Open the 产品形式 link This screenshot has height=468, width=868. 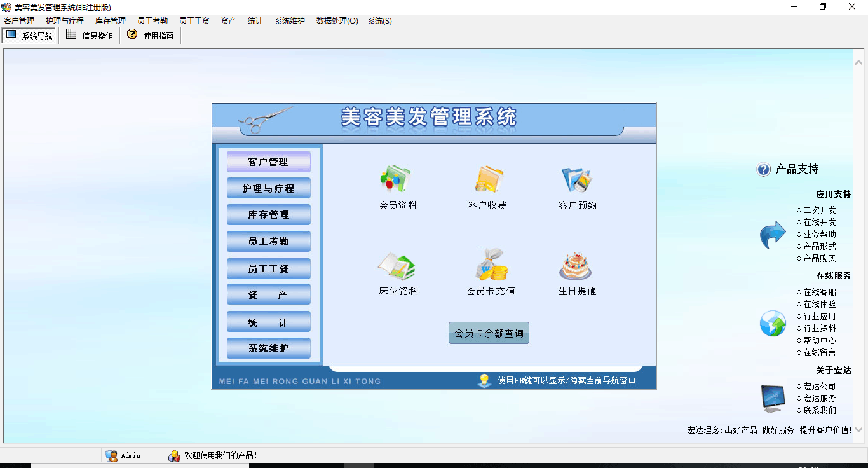tap(820, 246)
